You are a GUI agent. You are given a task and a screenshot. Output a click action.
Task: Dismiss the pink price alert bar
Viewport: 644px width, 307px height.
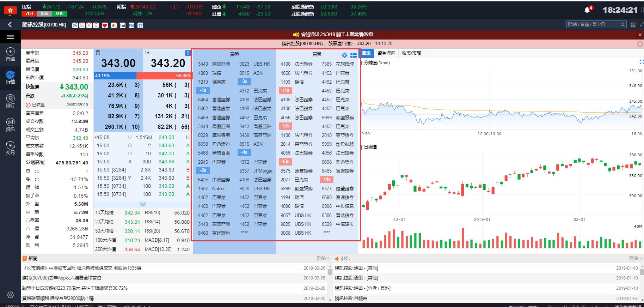pyautogui.click(x=640, y=44)
